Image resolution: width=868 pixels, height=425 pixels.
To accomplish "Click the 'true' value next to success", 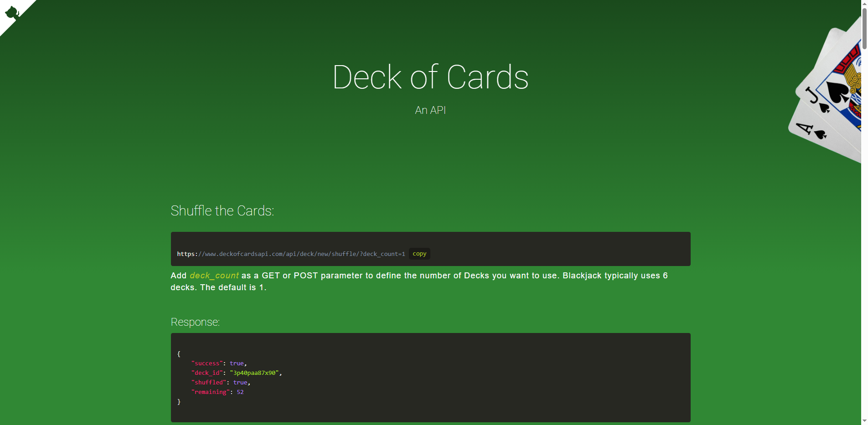I will [237, 363].
